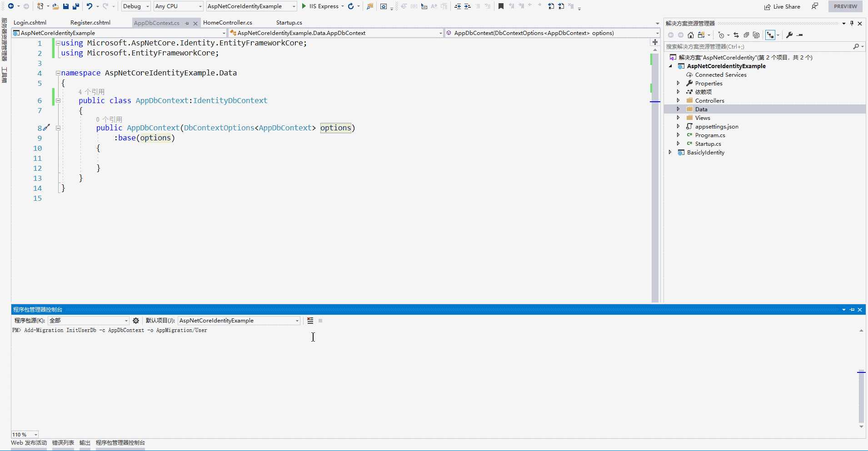
Task: Toggle the active-document sync button in Solution Explorer
Action: click(736, 35)
